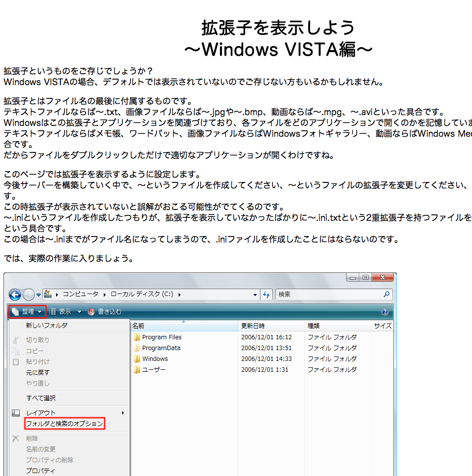472x476 pixels.
Task: Click the 表示 views button
Action: (60, 312)
